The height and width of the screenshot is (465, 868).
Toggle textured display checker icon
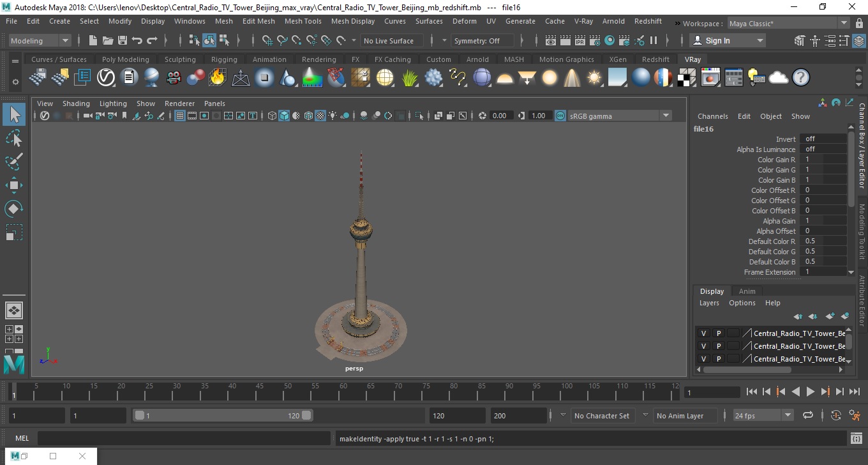[321, 116]
